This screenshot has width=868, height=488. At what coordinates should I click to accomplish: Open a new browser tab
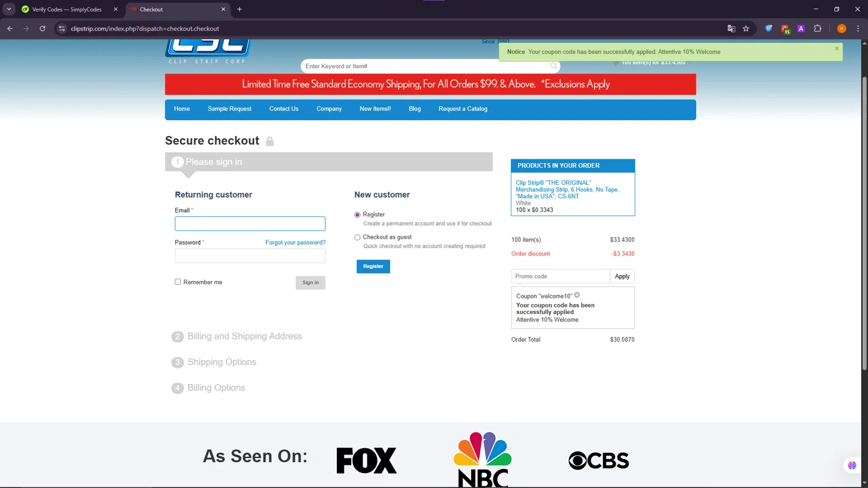[x=240, y=9]
